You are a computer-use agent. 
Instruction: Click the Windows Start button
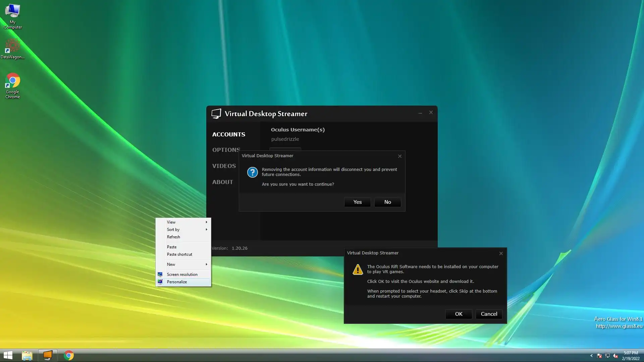[8, 355]
